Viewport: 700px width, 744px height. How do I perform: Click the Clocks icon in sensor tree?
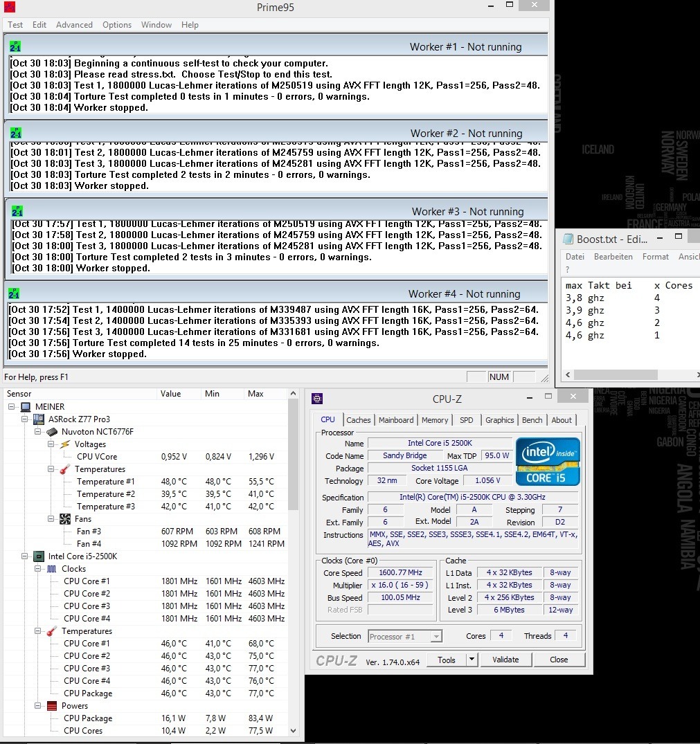pos(52,568)
